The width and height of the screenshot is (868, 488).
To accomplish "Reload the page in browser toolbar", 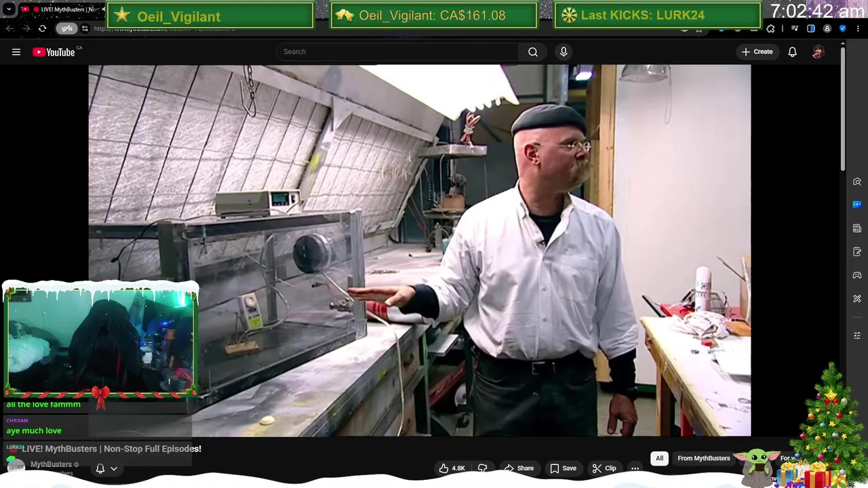I will click(x=42, y=28).
